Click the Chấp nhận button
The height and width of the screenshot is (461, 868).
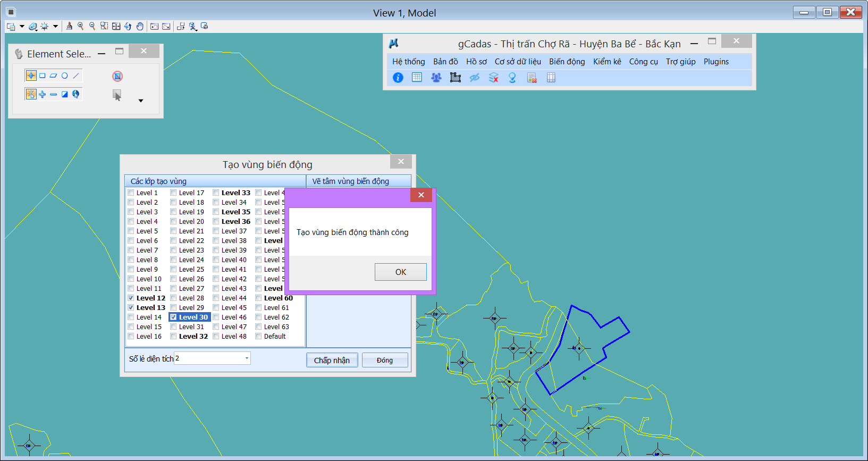tap(332, 360)
